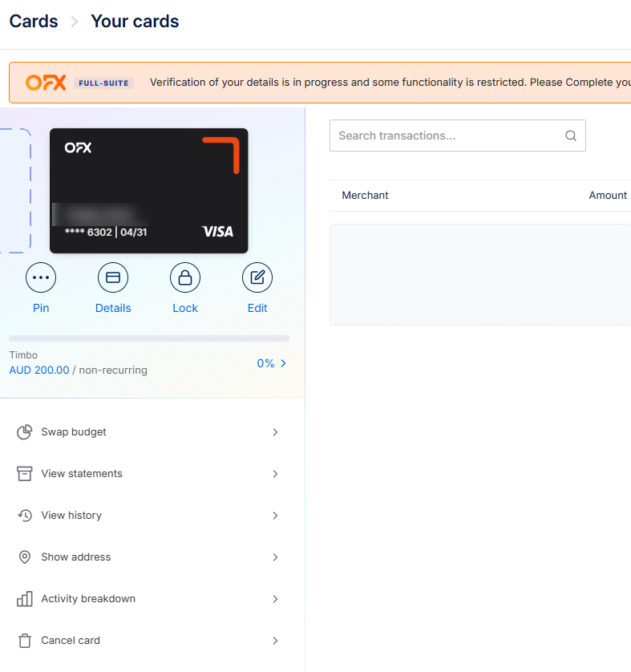Click the View history clock icon
The height and width of the screenshot is (672, 631).
(x=24, y=515)
